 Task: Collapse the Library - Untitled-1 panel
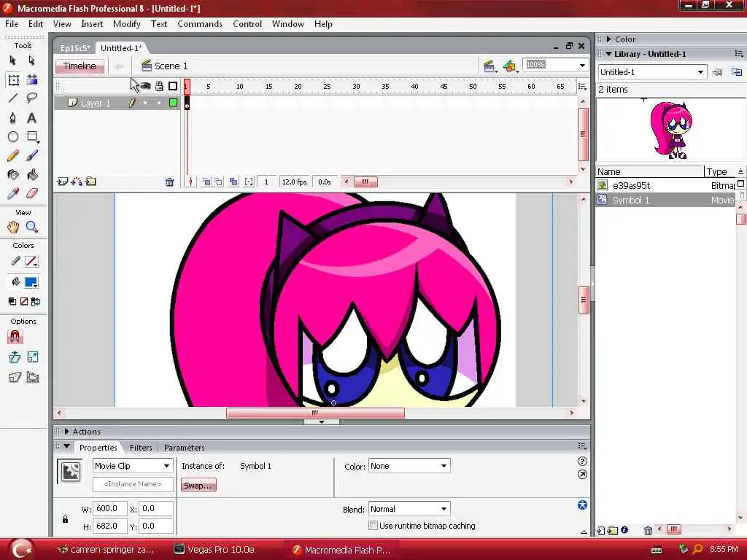609,54
